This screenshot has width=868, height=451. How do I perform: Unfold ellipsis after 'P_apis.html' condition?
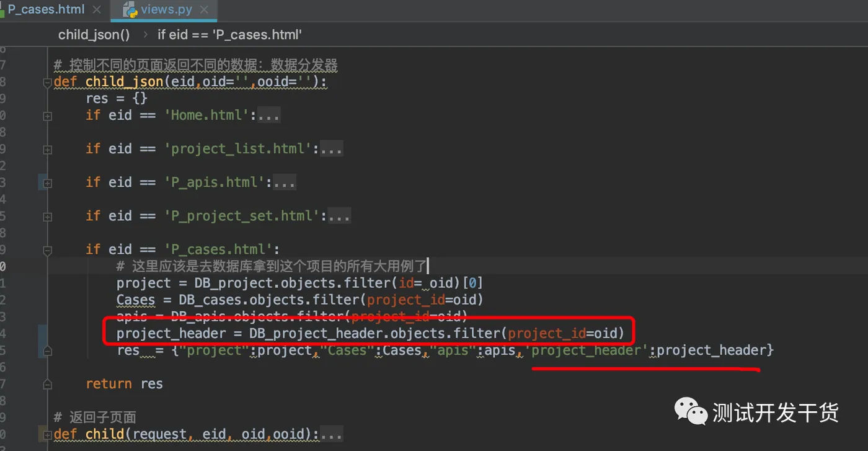285,182
